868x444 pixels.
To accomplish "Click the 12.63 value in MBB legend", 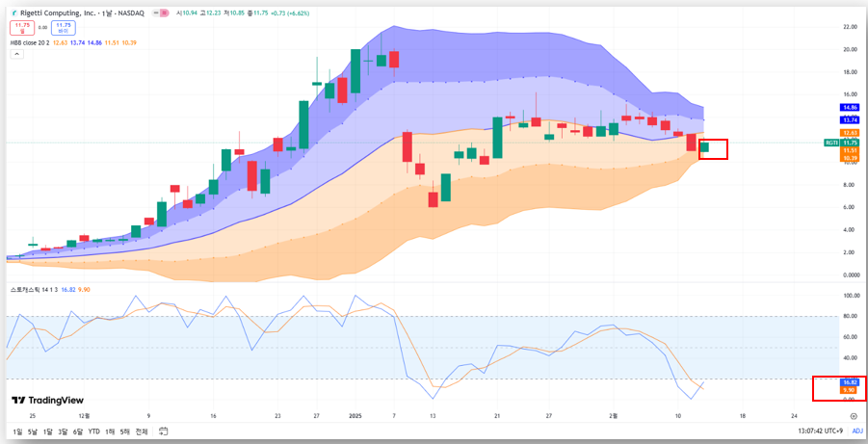I will coord(61,42).
